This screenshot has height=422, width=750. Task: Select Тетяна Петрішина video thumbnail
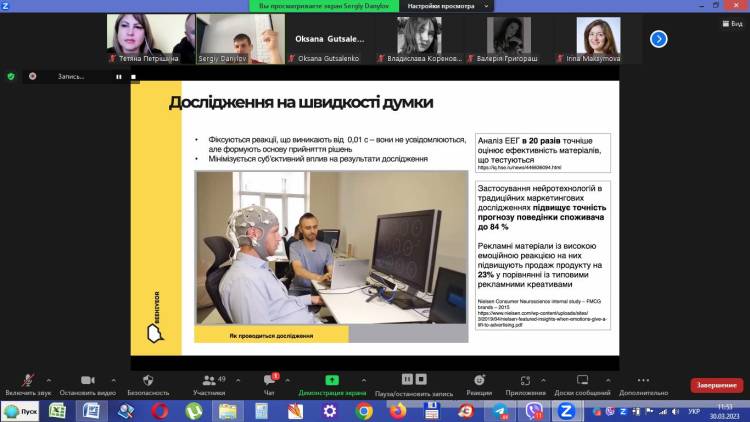(x=149, y=38)
